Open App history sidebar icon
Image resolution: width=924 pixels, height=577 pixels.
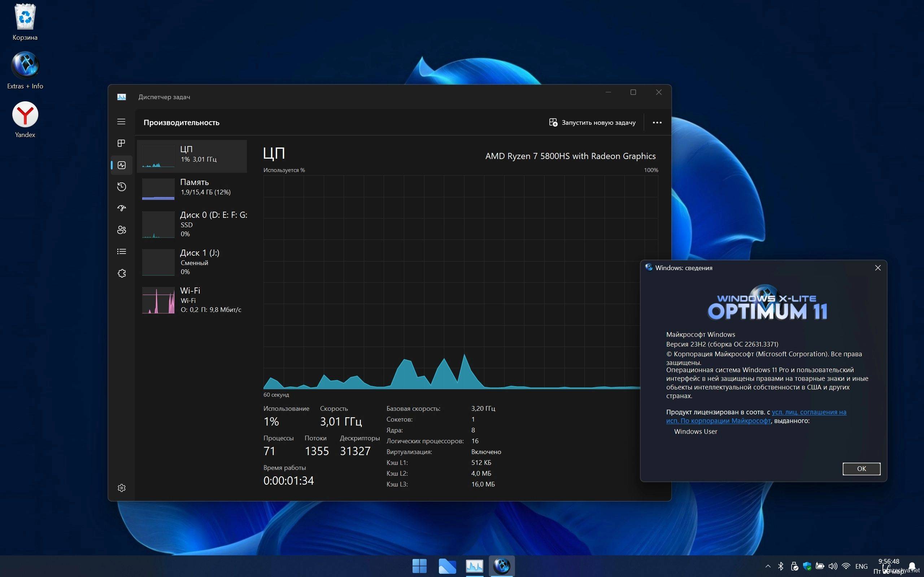pos(121,186)
